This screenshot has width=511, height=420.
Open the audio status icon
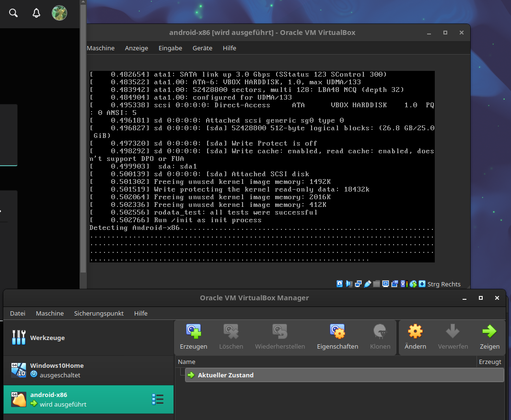349,284
